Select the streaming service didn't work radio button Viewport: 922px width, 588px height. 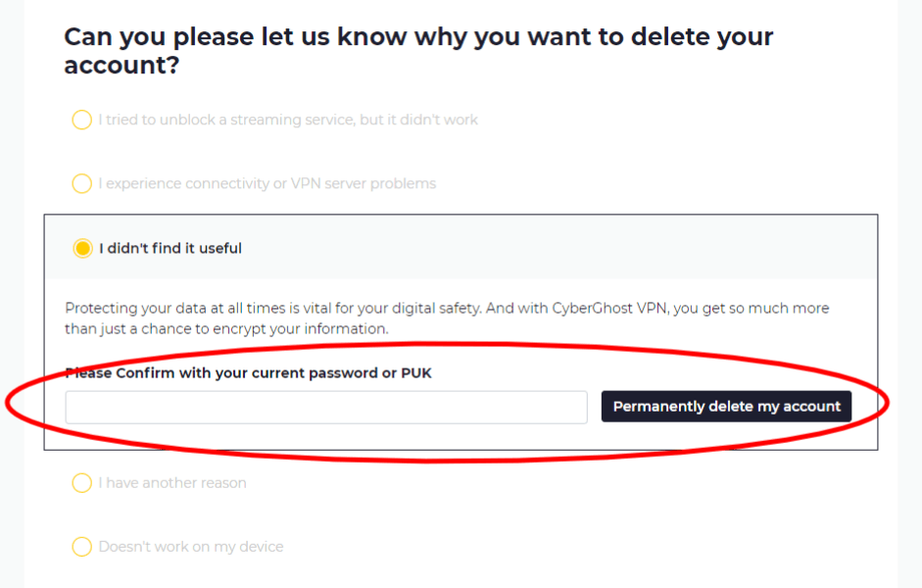coord(81,120)
